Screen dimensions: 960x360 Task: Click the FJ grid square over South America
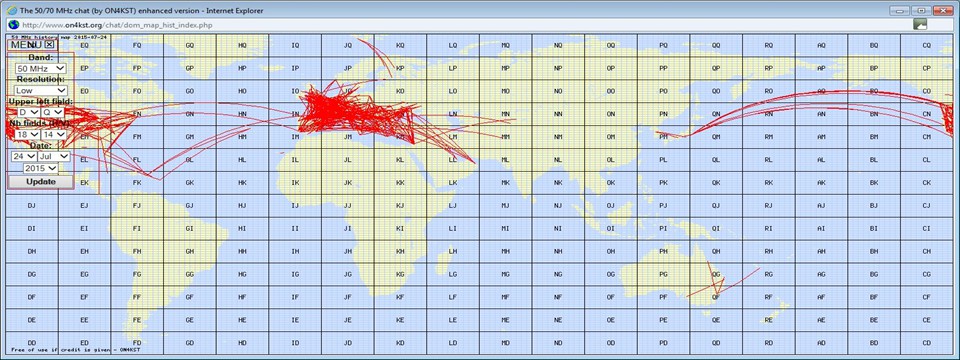tap(137, 206)
